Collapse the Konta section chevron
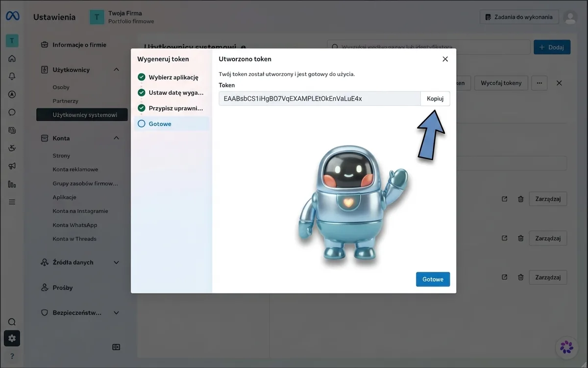 point(116,138)
